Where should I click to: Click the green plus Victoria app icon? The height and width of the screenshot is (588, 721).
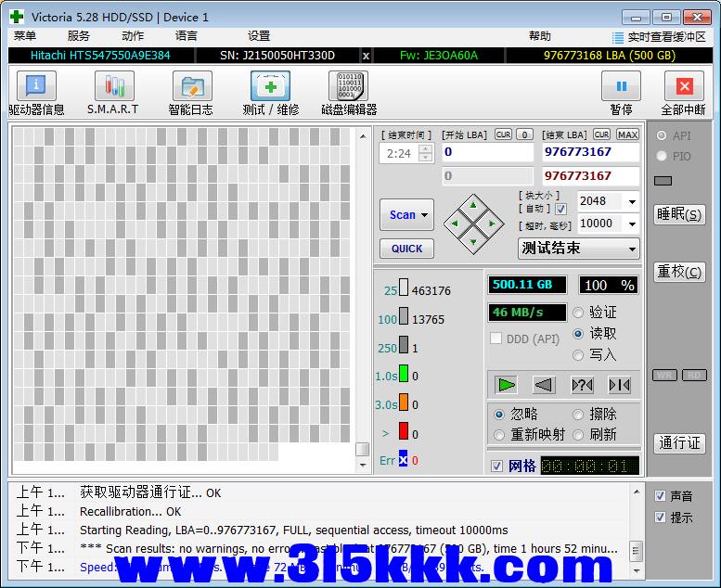click(x=17, y=17)
